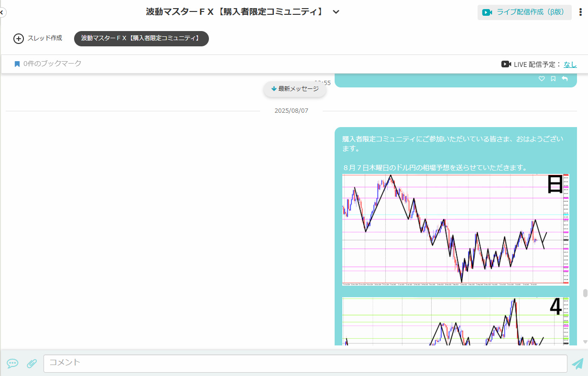The width and height of the screenshot is (588, 376).
Task: Open the three-dot options menu
Action: [x=580, y=12]
